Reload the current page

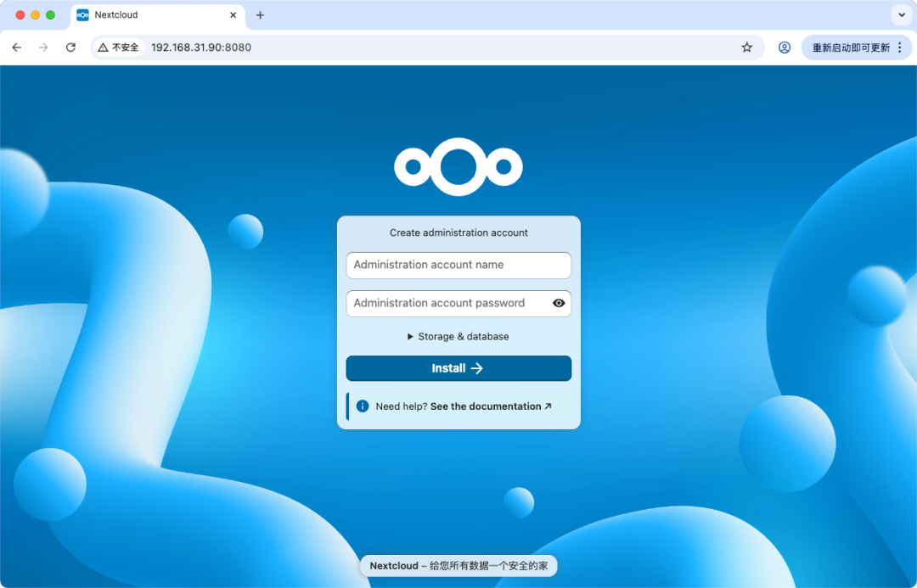point(70,48)
